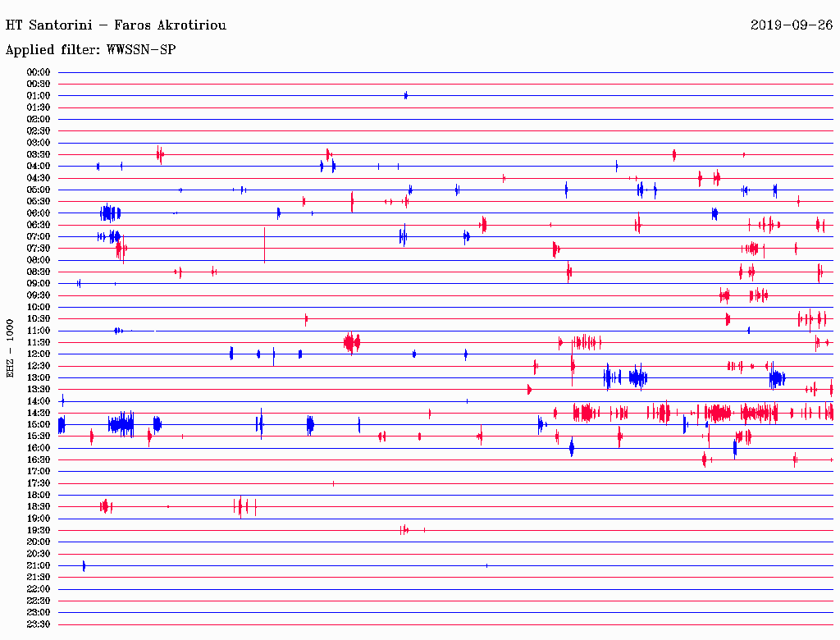Select the 02:30 time label
The image size is (840, 640).
[39, 131]
